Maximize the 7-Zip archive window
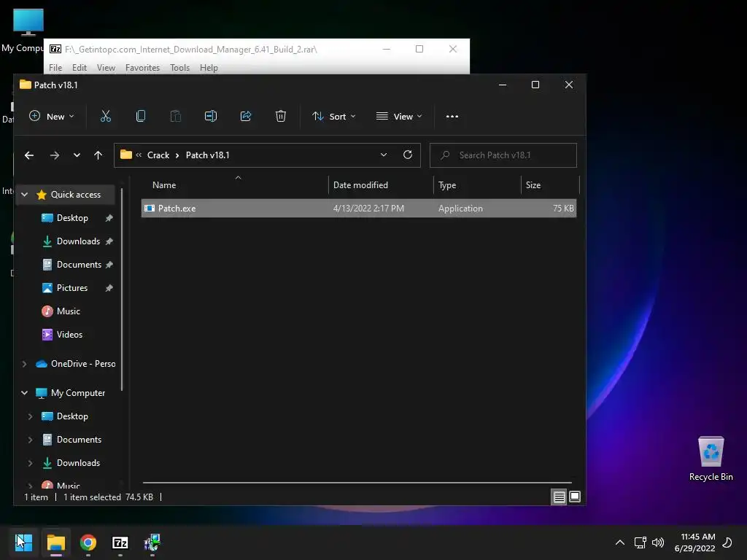 tap(419, 49)
